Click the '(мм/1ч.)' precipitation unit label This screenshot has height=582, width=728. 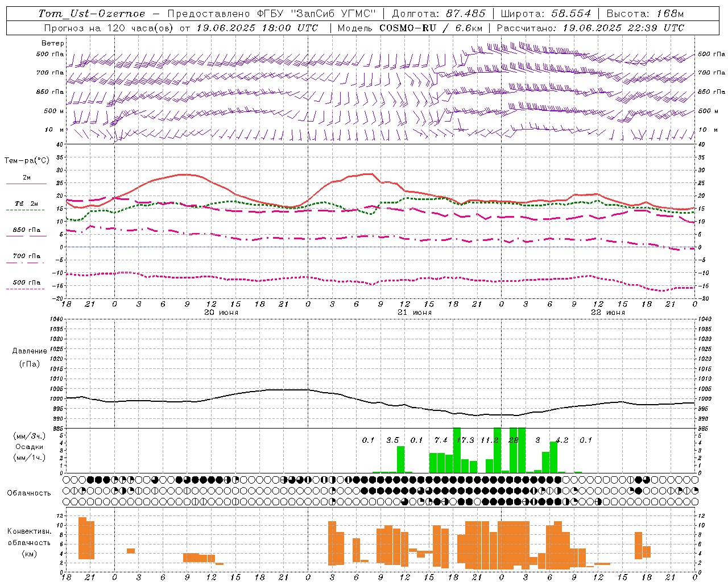(x=30, y=458)
